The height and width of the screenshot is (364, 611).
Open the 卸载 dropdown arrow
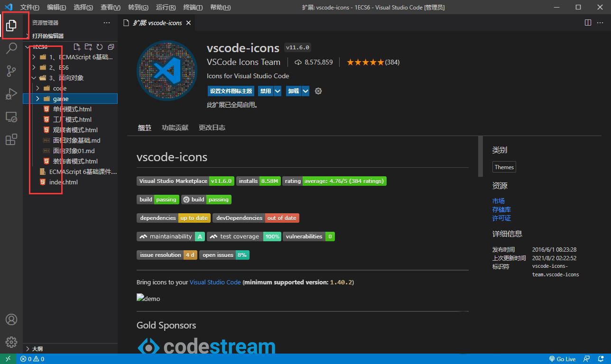coord(305,91)
